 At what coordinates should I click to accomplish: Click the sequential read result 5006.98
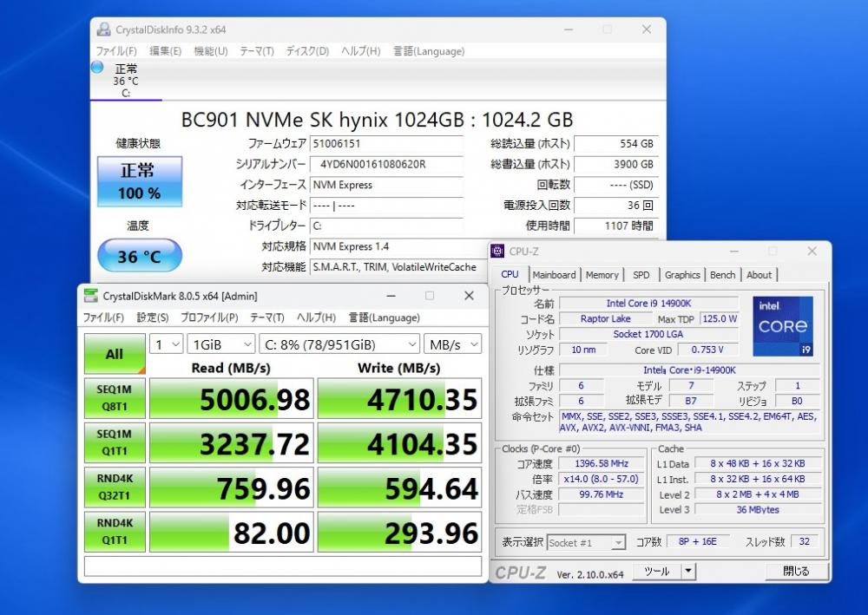click(232, 399)
